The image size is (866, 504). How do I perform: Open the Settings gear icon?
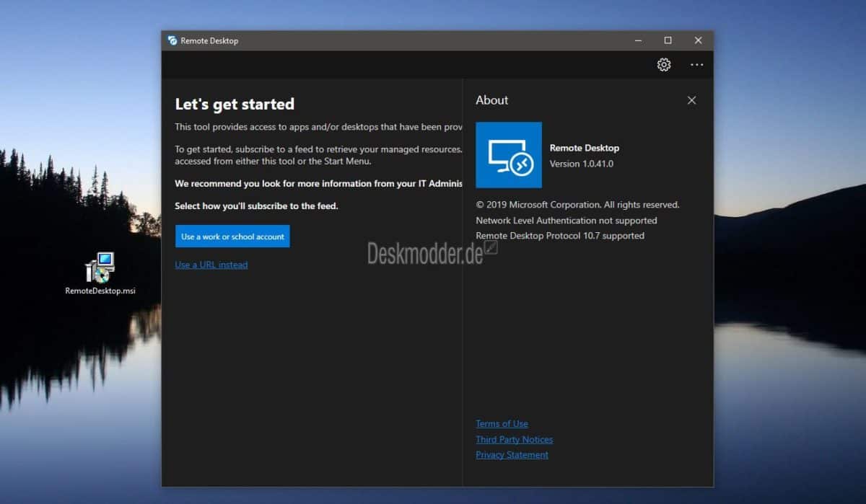pos(664,65)
